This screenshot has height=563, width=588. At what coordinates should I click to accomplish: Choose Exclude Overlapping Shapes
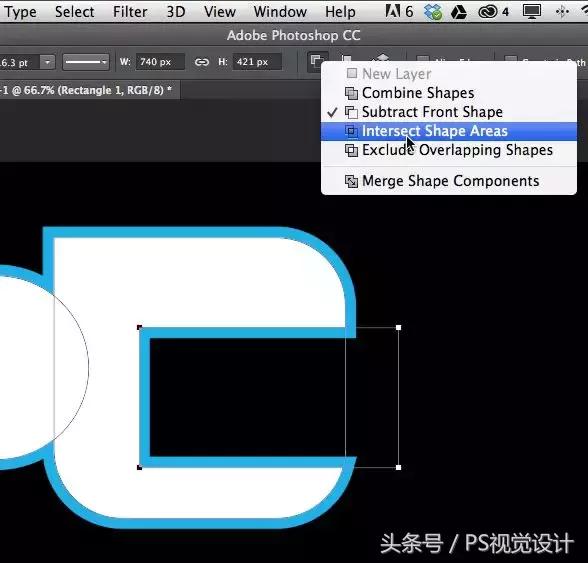click(449, 150)
